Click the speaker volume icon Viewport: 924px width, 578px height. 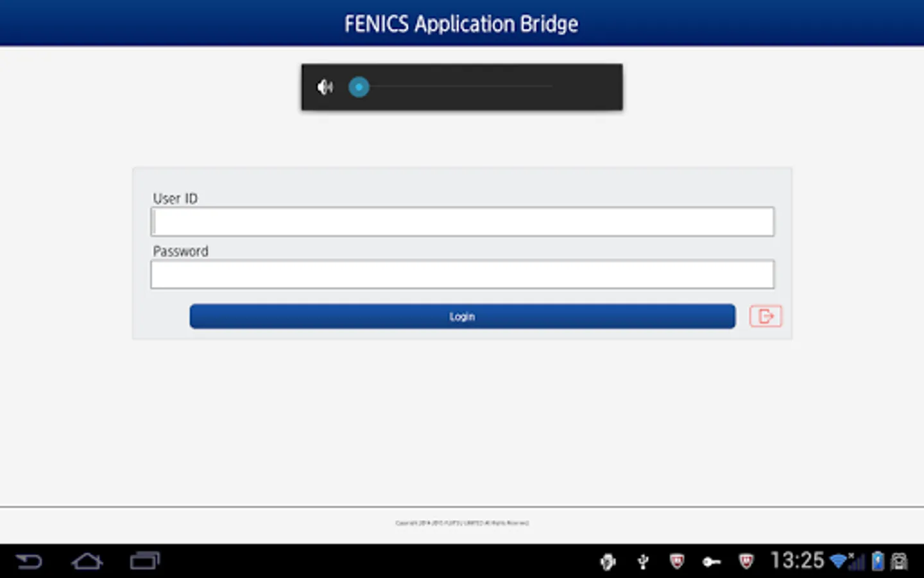click(x=325, y=87)
